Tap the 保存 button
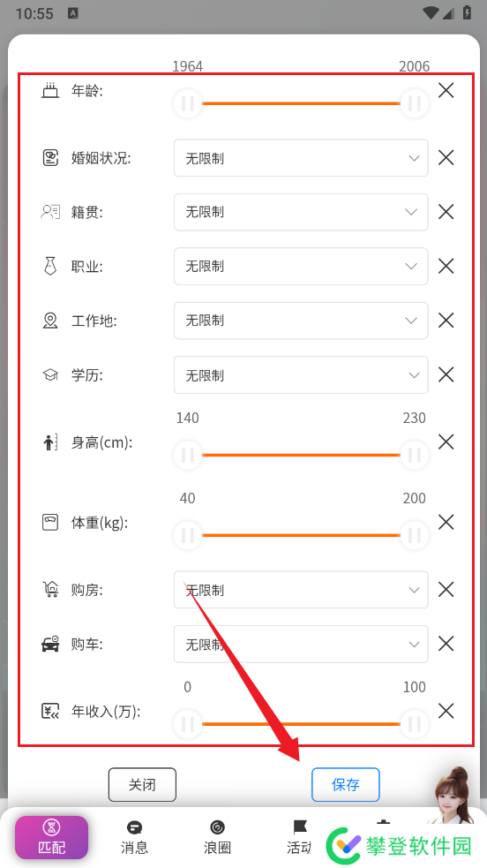The image size is (487, 868). click(346, 784)
